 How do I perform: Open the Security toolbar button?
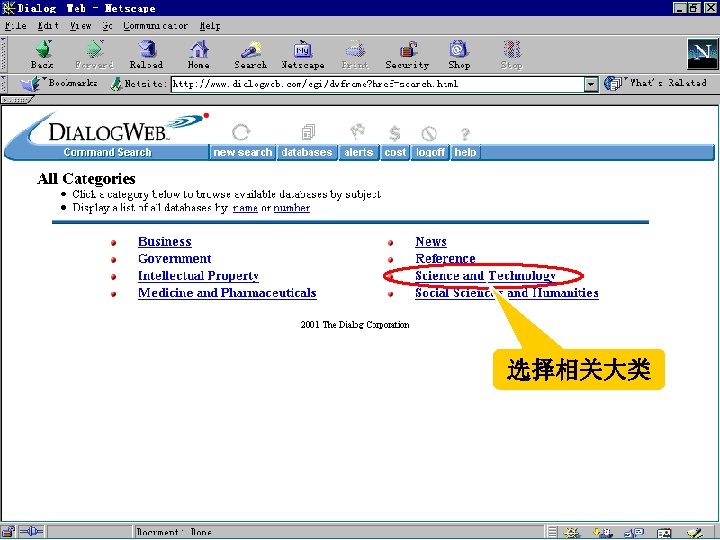407,54
